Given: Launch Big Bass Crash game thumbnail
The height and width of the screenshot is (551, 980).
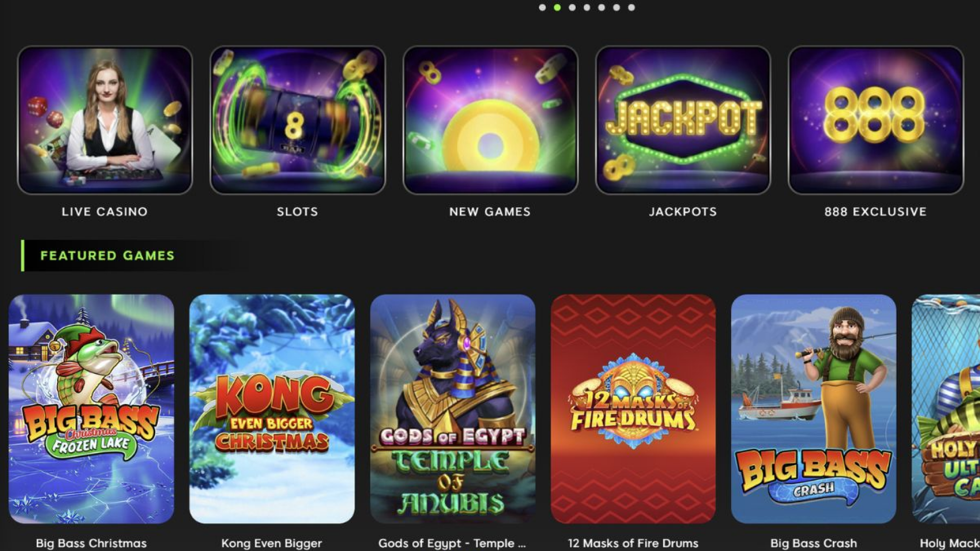Looking at the screenshot, I should coord(814,409).
